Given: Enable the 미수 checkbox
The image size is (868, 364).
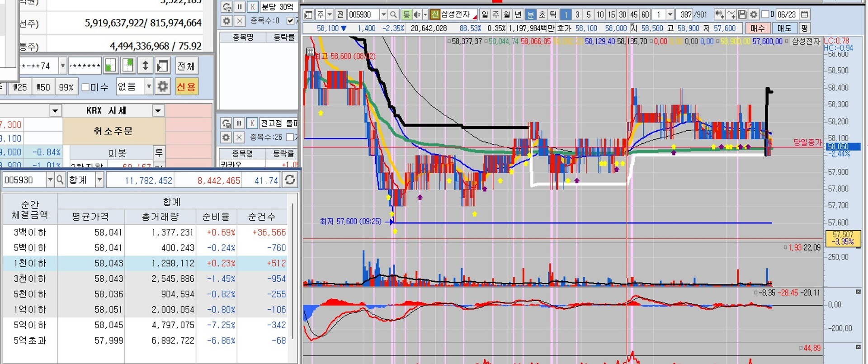Looking at the screenshot, I should click(85, 87).
